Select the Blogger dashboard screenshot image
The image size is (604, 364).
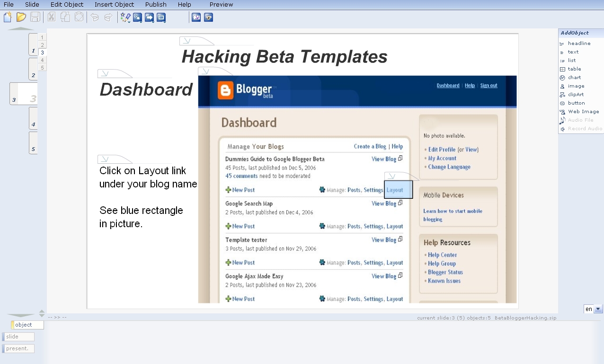357,189
